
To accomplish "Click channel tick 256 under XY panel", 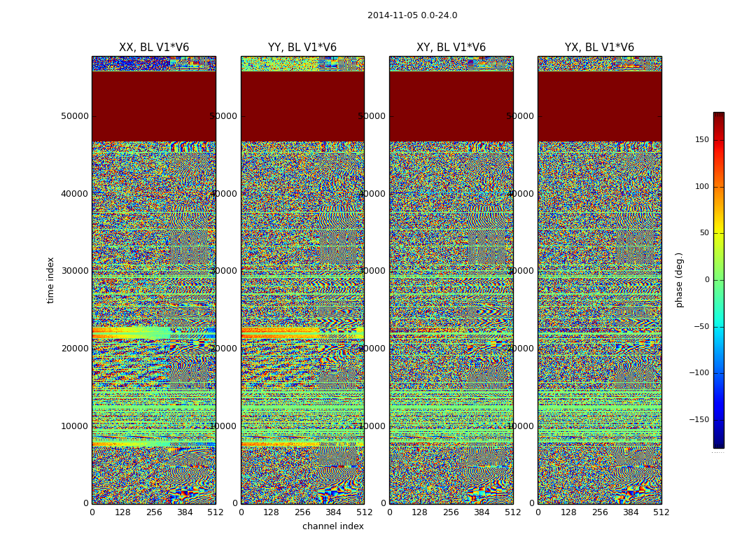I will 451,512.
